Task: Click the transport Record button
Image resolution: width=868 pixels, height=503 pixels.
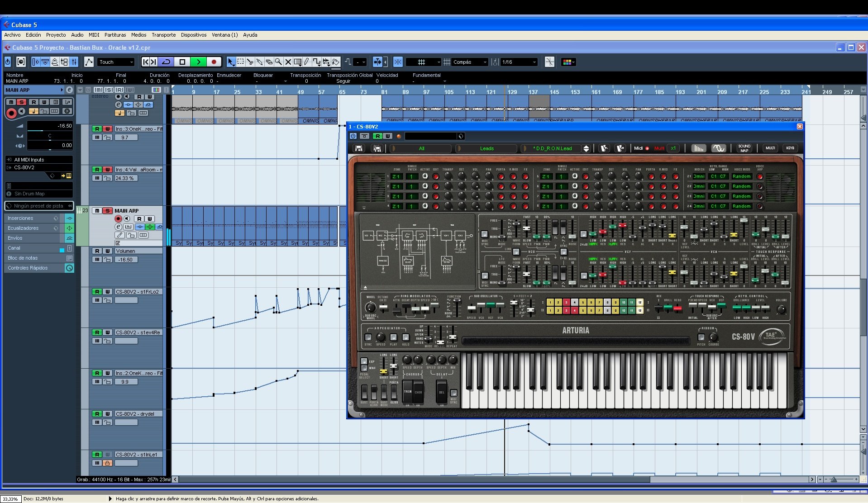Action: (214, 62)
